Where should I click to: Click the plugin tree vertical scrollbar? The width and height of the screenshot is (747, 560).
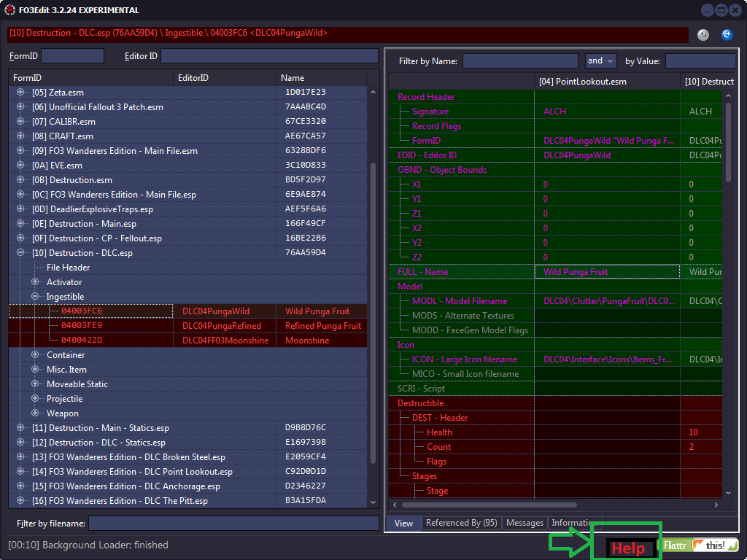click(x=373, y=312)
